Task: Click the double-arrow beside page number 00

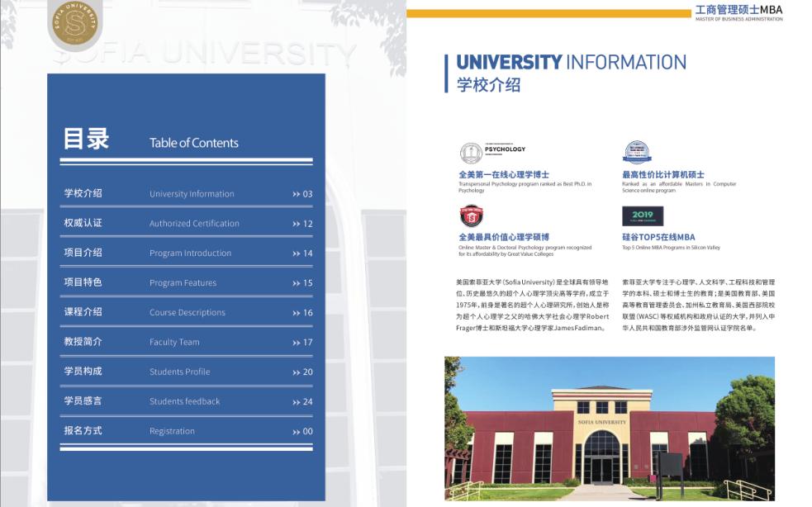Action: point(297,432)
